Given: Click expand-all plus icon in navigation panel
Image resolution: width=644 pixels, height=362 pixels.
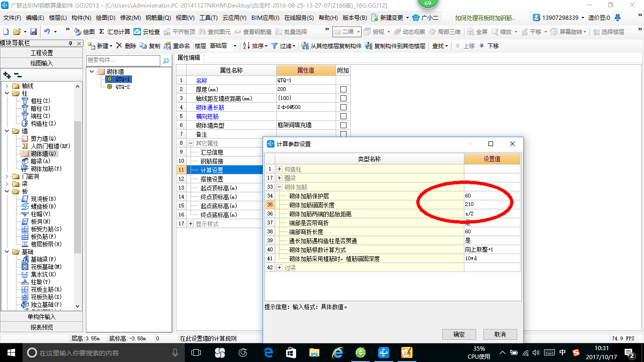Looking at the screenshot, I should 7,75.
